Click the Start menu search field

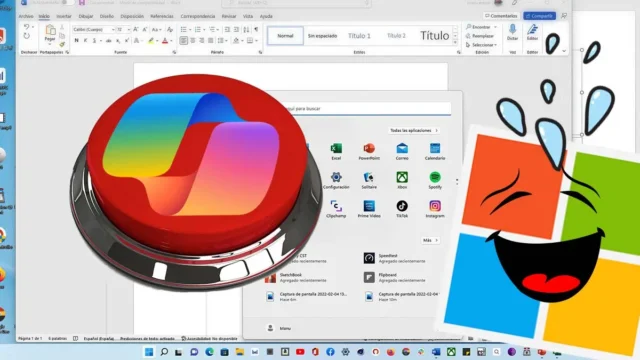click(367, 109)
